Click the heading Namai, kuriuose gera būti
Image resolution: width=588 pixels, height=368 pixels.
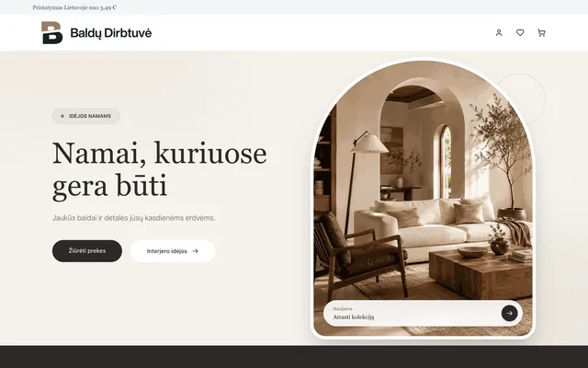click(x=159, y=169)
